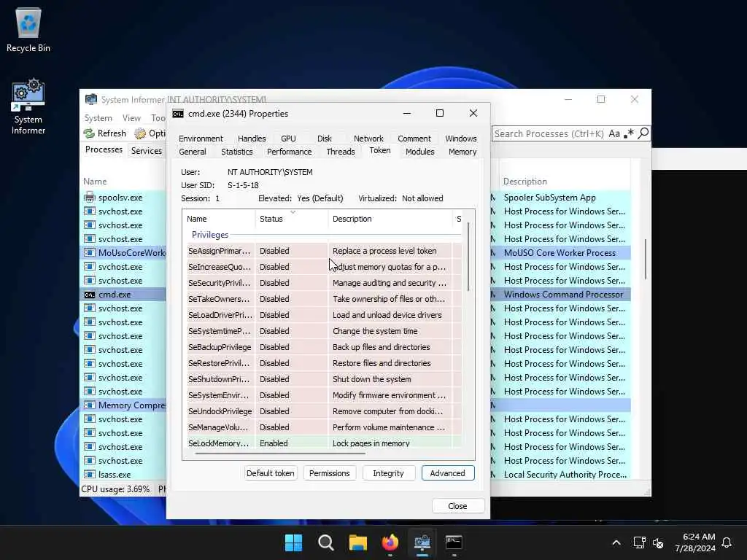Screen dimensions: 747x560
Task: Sort by privilege Description column header
Action: pyautogui.click(x=390, y=219)
